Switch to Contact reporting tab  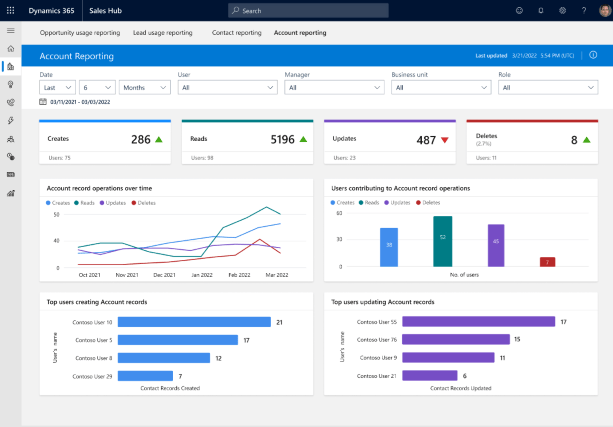click(x=237, y=32)
